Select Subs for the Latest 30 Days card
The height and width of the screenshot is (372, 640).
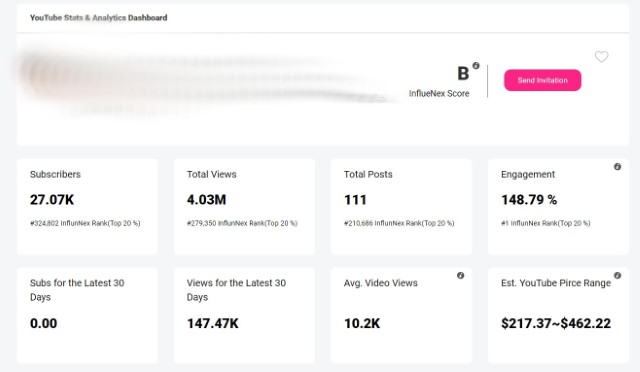tap(87, 315)
